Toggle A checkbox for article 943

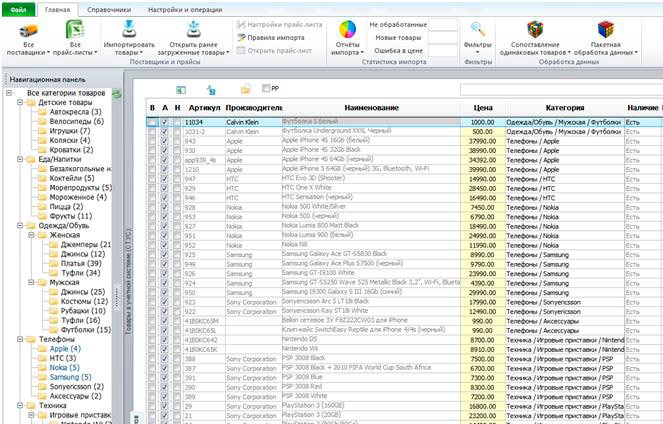click(164, 141)
